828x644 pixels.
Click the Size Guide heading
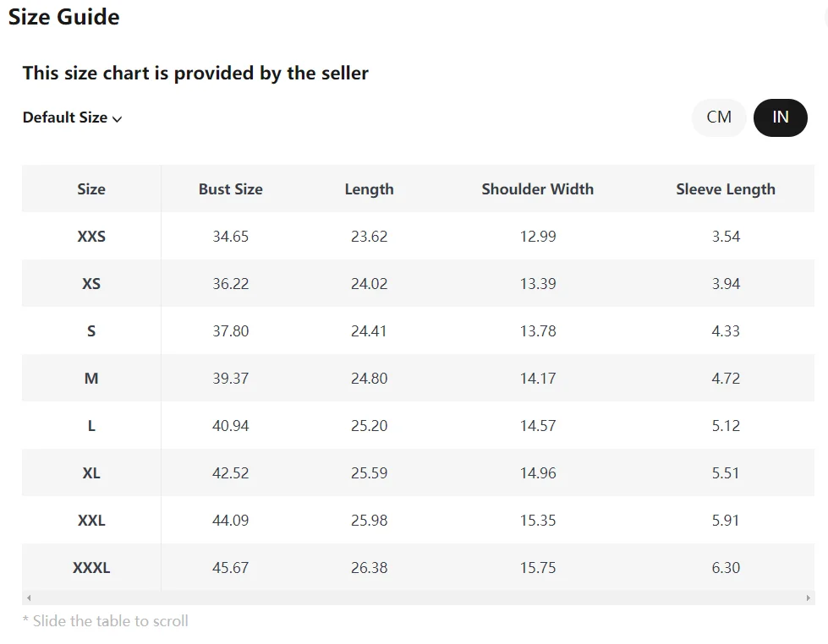coord(64,17)
